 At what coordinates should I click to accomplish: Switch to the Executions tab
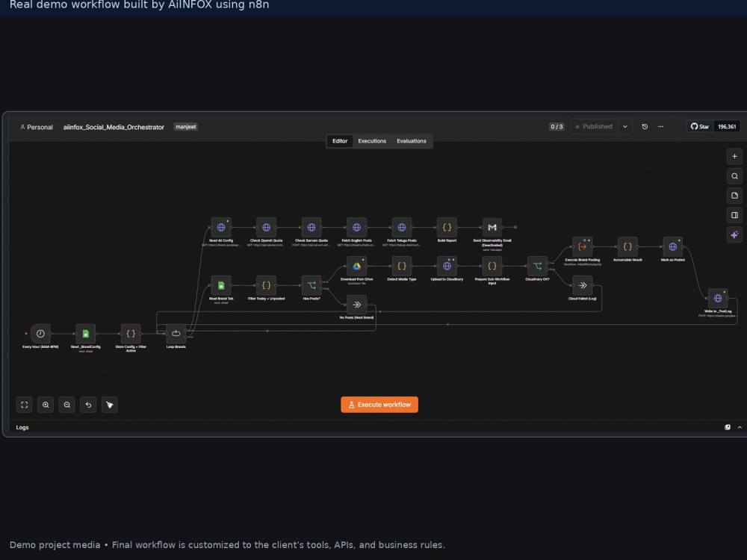(372, 141)
